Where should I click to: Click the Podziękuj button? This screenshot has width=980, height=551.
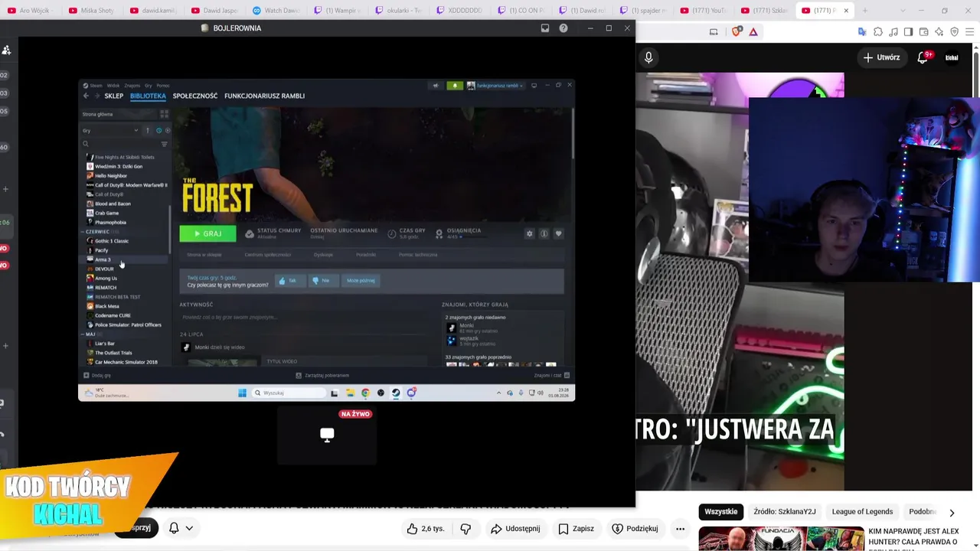pos(635,528)
